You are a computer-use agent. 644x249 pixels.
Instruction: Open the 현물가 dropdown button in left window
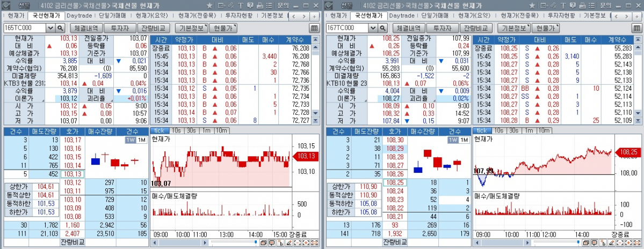click(223, 28)
